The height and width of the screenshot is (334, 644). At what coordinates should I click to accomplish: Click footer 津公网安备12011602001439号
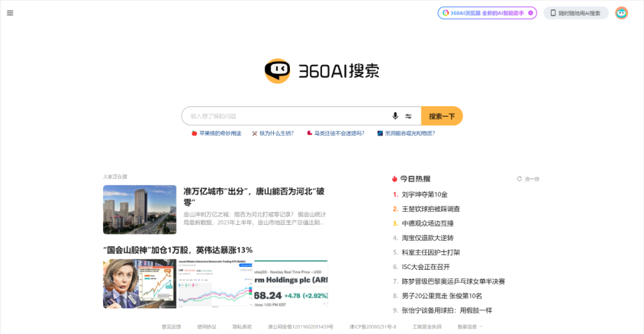tap(301, 327)
